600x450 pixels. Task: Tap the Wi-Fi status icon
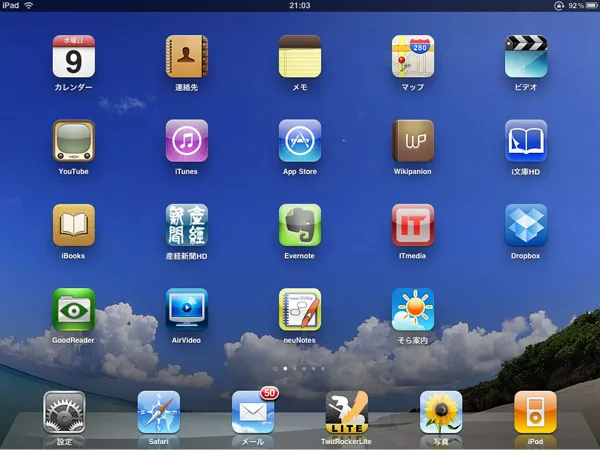click(29, 5)
